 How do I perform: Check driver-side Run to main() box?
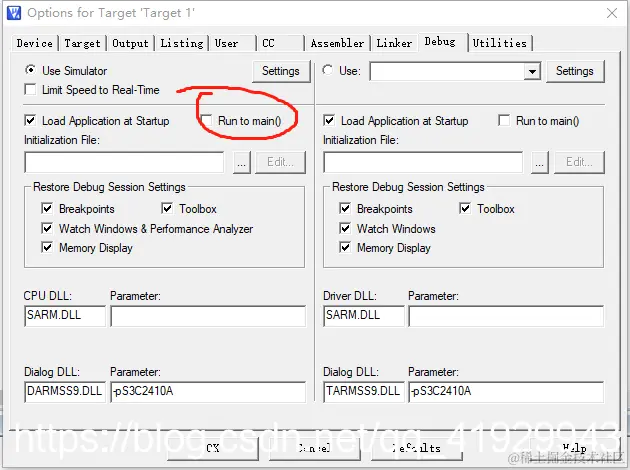pyautogui.click(x=504, y=120)
